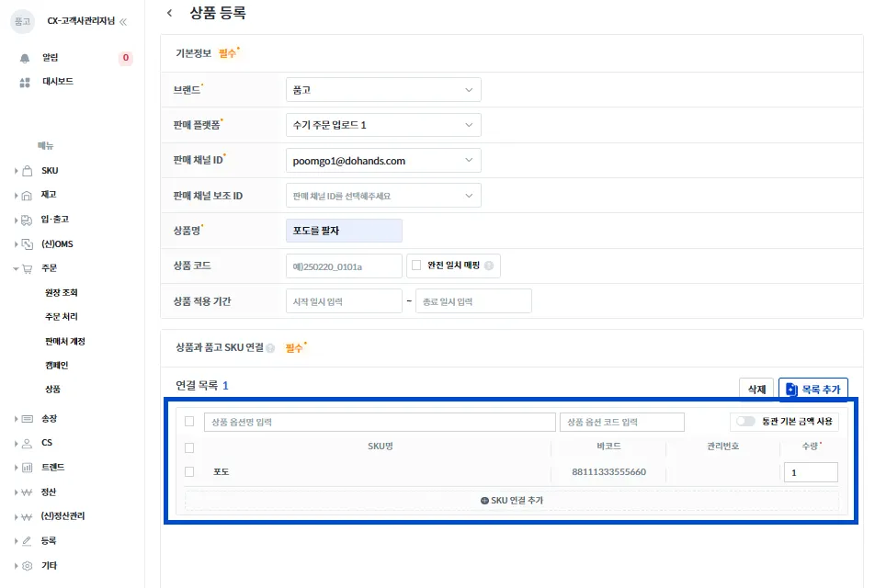875x588 pixels.
Task: Click SKU 연결 추가 row
Action: [x=512, y=501]
